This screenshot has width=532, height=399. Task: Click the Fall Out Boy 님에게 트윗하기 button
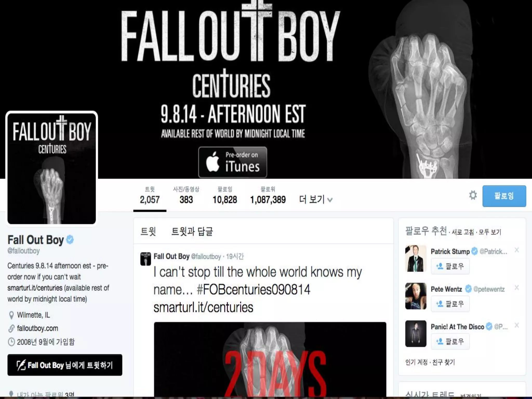coord(65,365)
